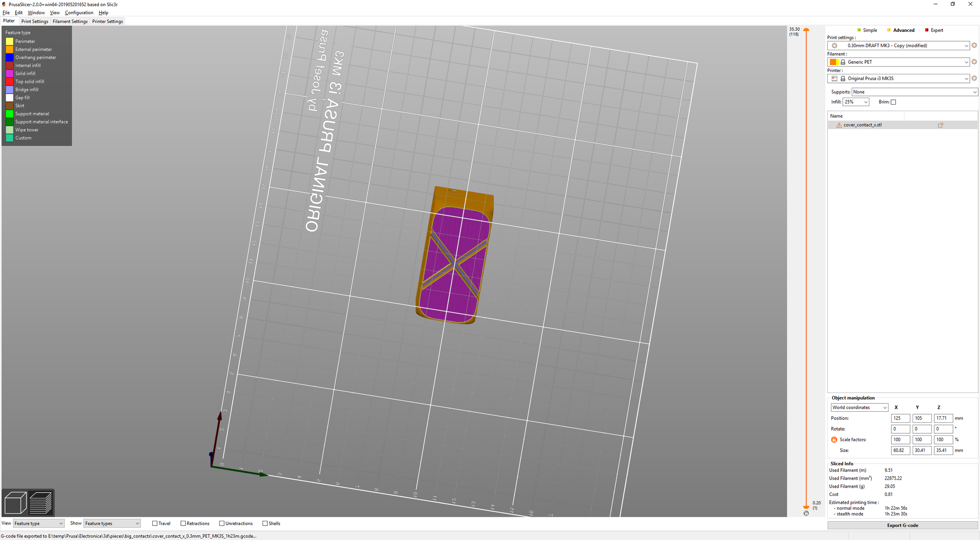Click settings icon in cover_contact_x.stl row
This screenshot has width=980, height=540.
[940, 125]
